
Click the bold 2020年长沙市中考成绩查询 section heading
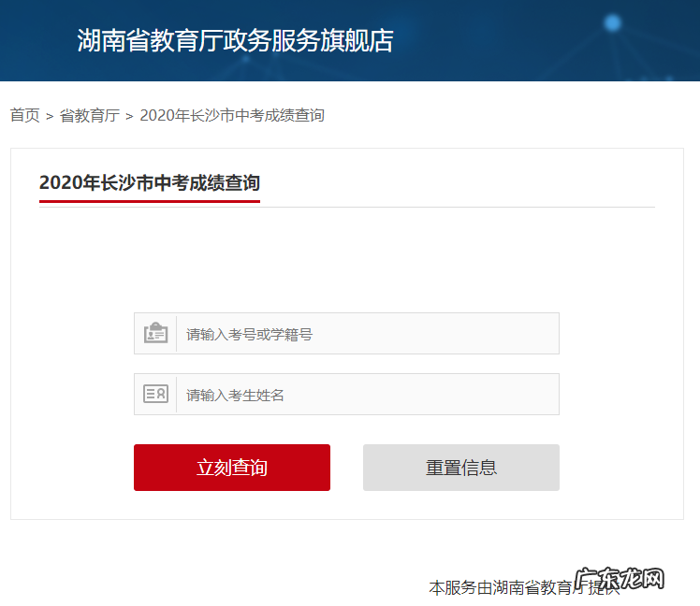150,182
